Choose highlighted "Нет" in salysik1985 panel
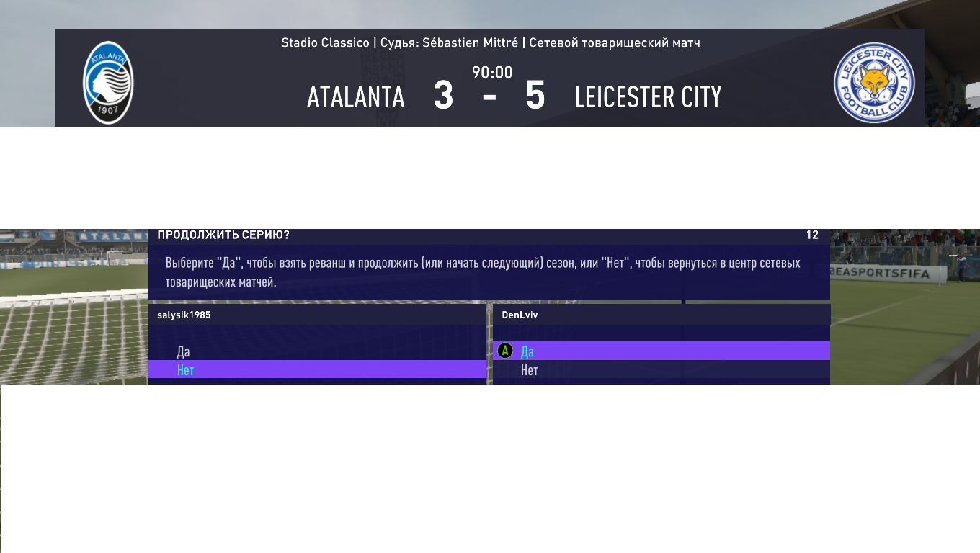Viewport: 980px width, 553px height. coord(186,370)
